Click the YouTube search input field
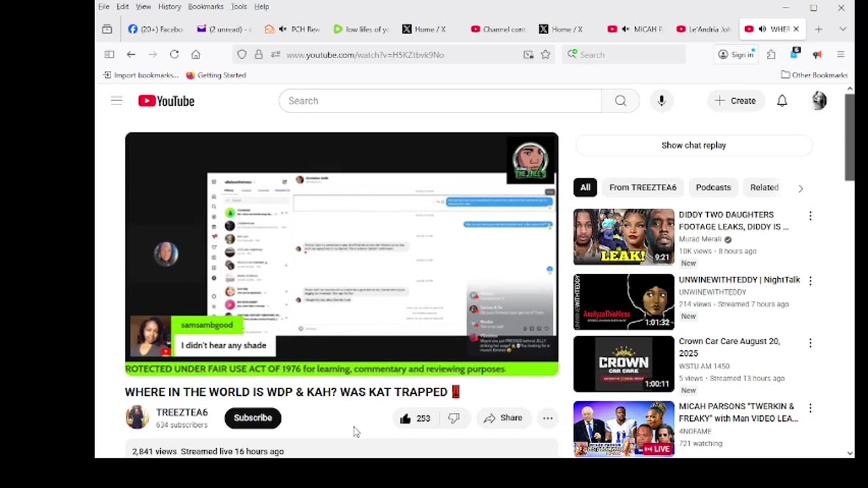Viewport: 868px width, 488px height. [x=440, y=101]
